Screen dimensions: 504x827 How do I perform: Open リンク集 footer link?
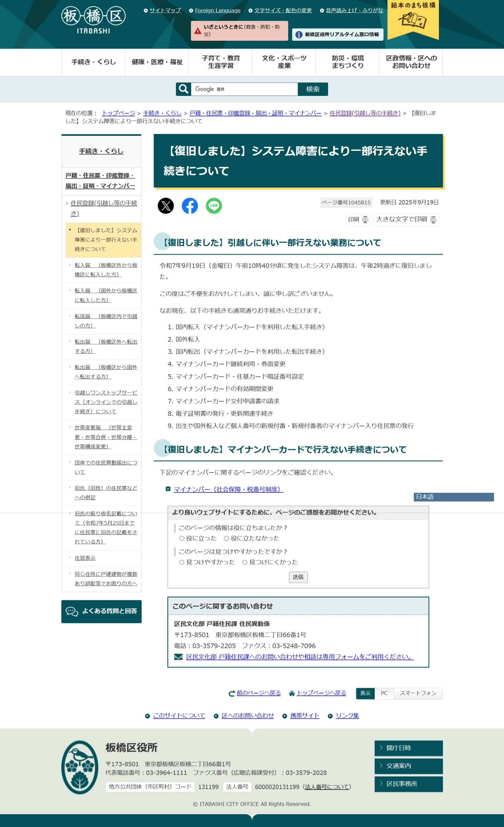(x=347, y=716)
